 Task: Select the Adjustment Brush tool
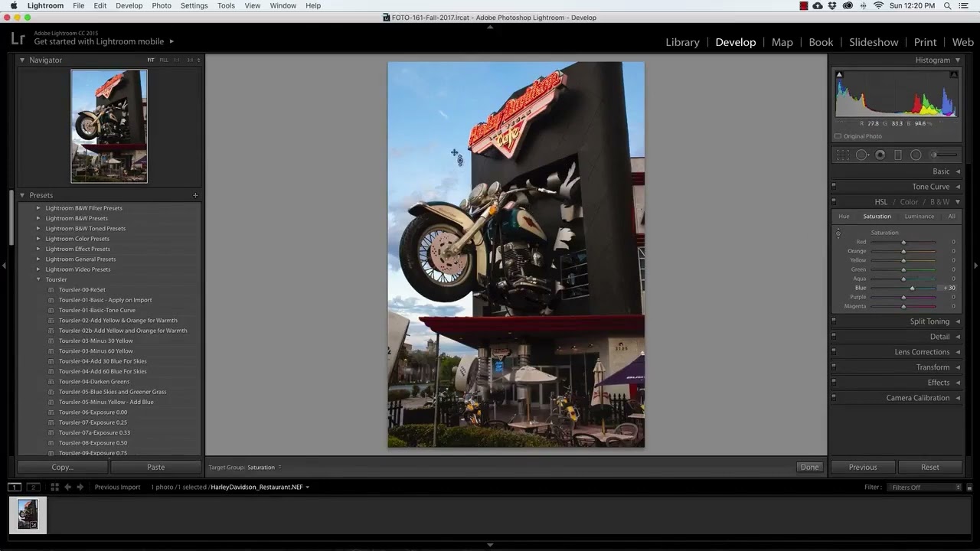[x=943, y=155]
